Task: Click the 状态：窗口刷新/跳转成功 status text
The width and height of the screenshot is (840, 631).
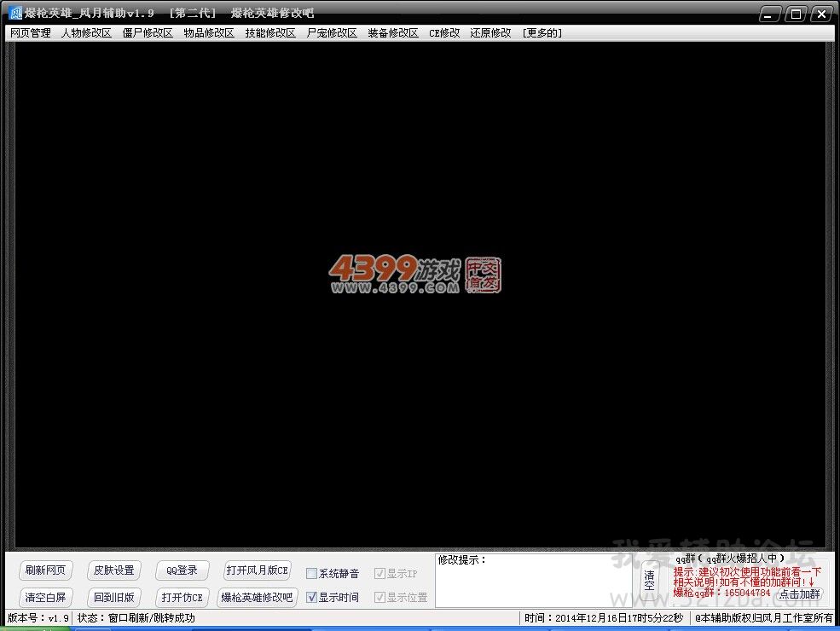Action: tap(136, 618)
